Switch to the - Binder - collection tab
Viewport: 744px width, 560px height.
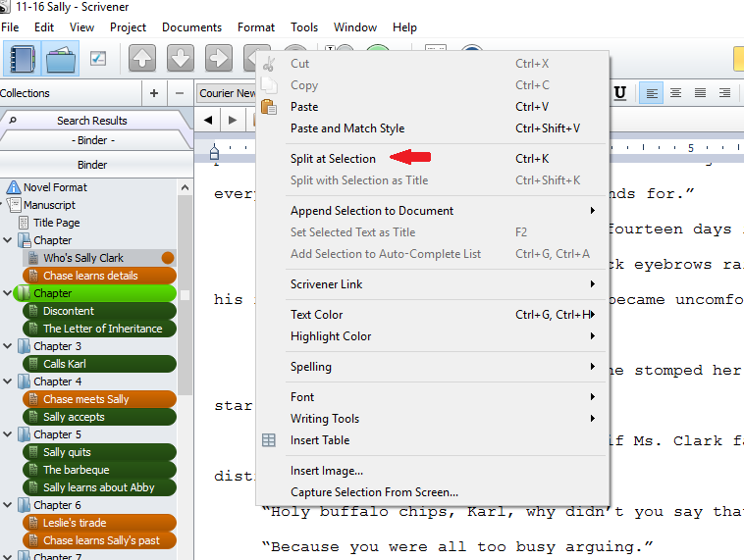tap(93, 140)
